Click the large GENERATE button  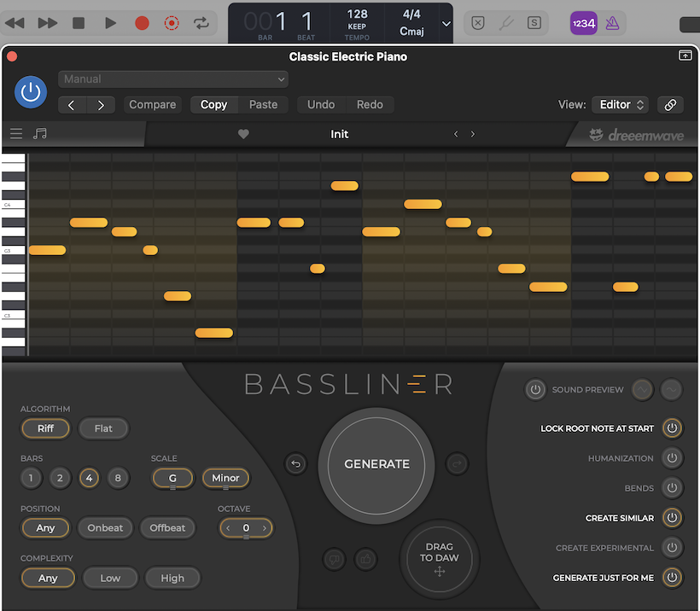point(376,464)
